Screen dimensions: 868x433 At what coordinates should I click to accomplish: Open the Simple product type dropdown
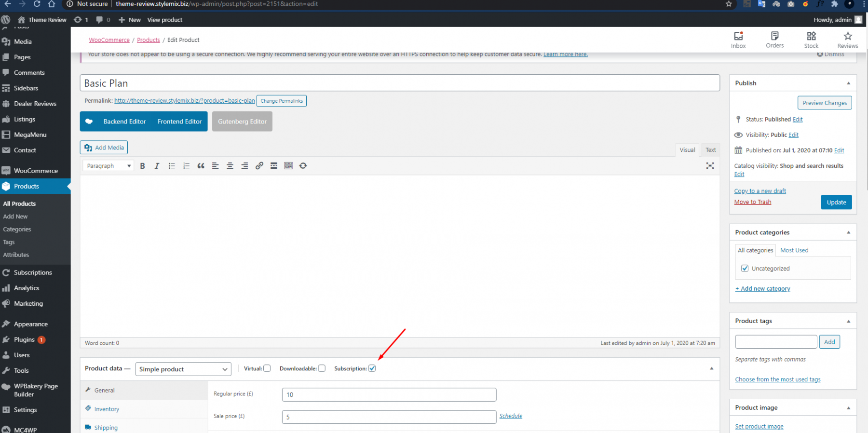point(183,369)
